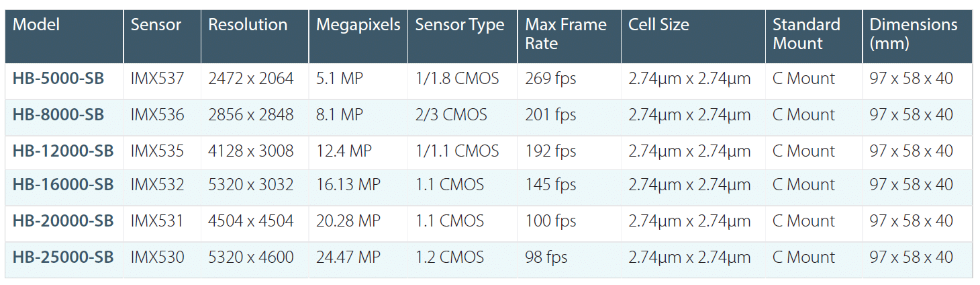The height and width of the screenshot is (285, 980).
Task: Click the Model column header
Action: pyautogui.click(x=36, y=26)
